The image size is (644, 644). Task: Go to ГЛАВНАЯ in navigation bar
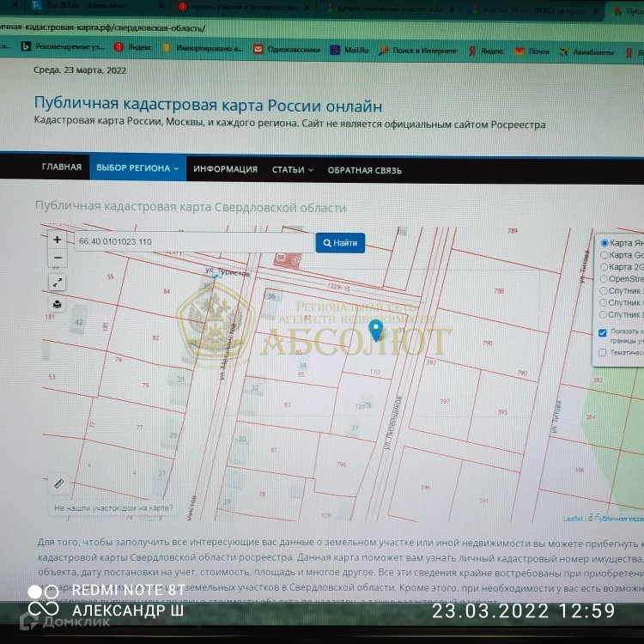[62, 167]
